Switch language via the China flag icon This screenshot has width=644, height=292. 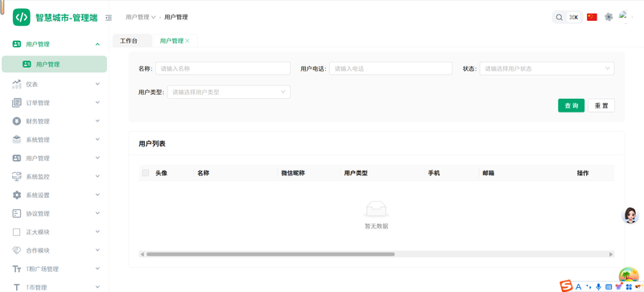pyautogui.click(x=592, y=17)
